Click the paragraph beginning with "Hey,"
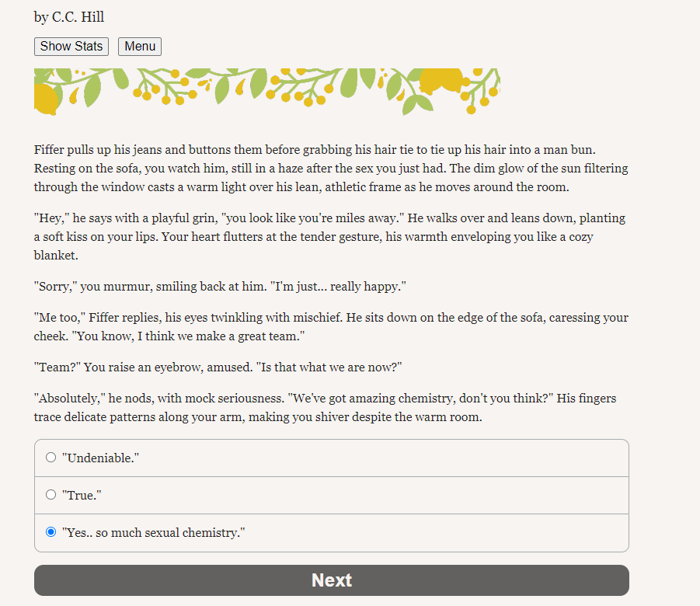This screenshot has width=700, height=606. (329, 236)
